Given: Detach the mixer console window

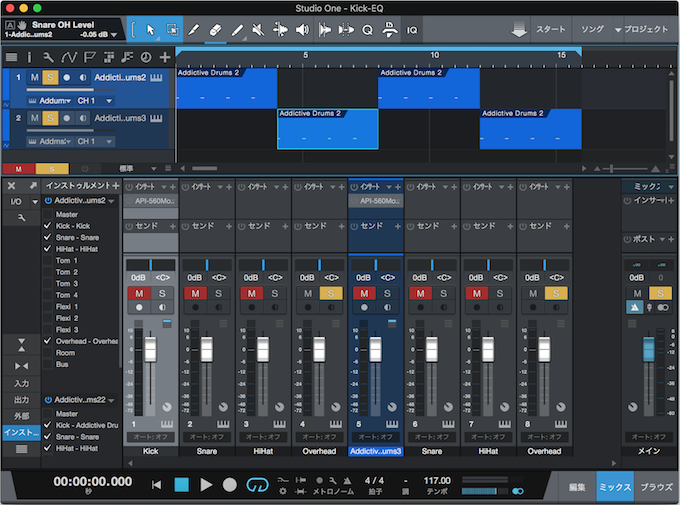Looking at the screenshot, I should [33, 186].
